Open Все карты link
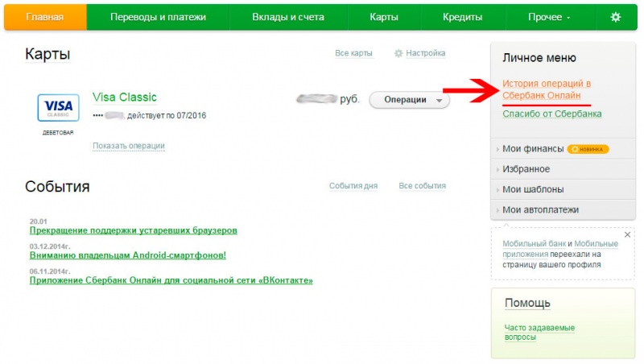Viewport: 644px width, 364px height. [353, 54]
